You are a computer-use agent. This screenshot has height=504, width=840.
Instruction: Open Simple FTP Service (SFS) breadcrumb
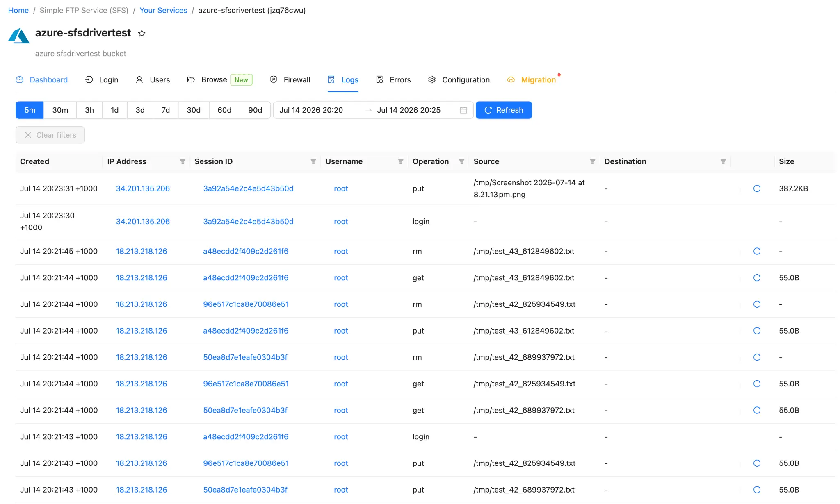84,11
